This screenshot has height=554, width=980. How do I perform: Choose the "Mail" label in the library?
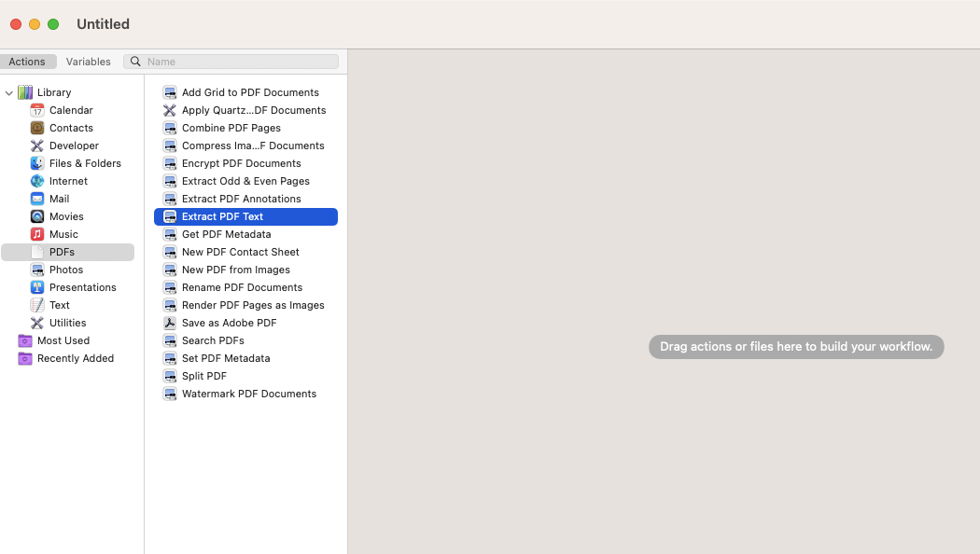click(60, 199)
